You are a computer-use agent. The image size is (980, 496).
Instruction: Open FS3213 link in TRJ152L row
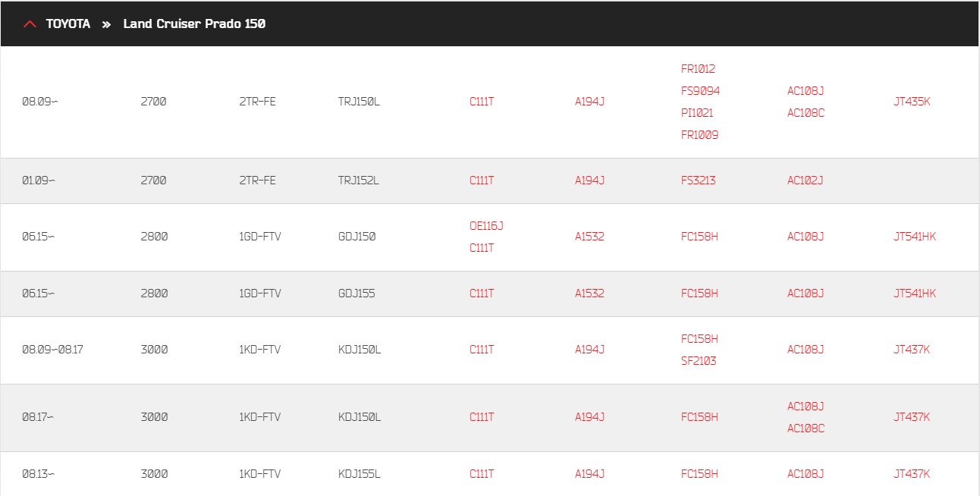[698, 181]
